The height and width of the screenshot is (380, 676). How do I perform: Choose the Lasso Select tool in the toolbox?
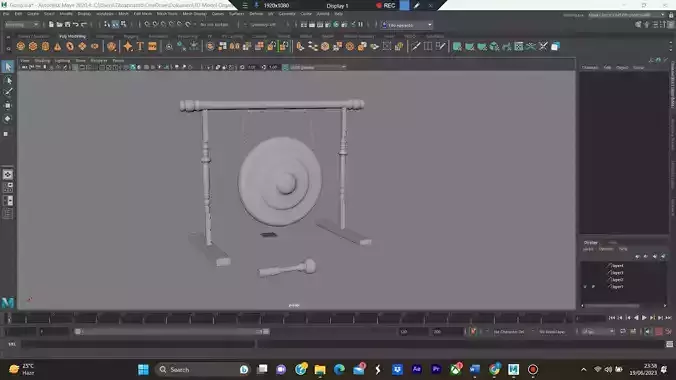8,80
